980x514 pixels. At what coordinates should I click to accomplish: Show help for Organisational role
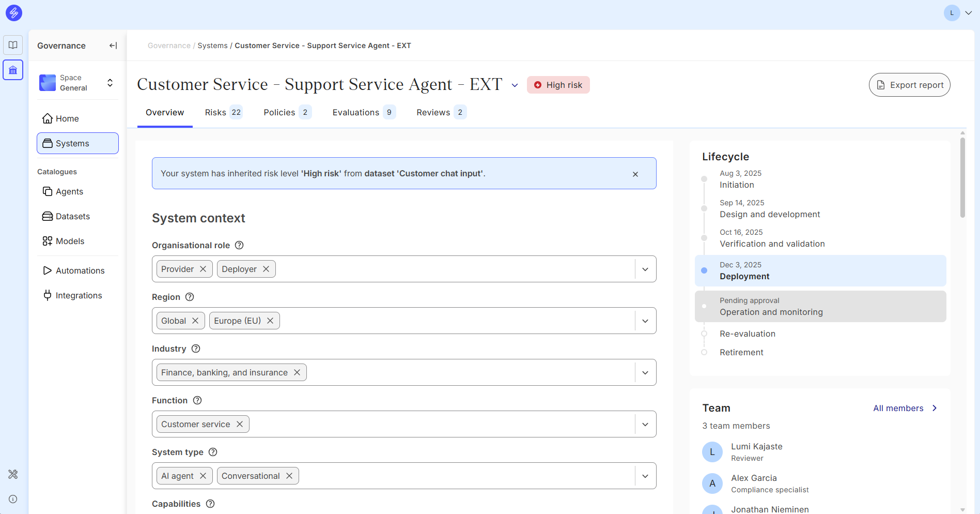(239, 245)
